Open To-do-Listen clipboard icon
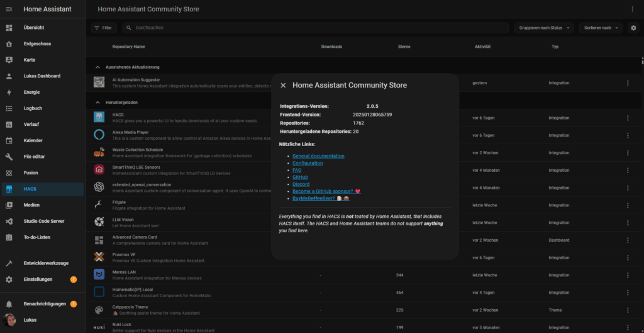The height and width of the screenshot is (333, 644). tap(9, 237)
